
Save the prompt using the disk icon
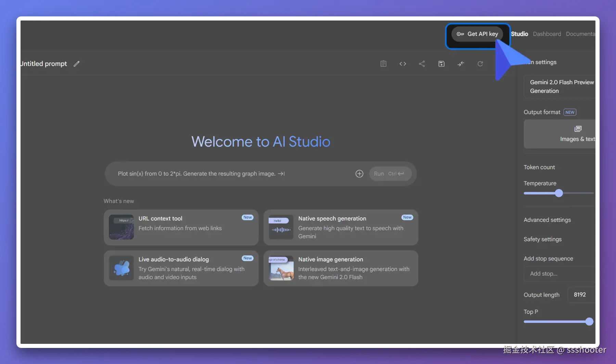click(441, 64)
